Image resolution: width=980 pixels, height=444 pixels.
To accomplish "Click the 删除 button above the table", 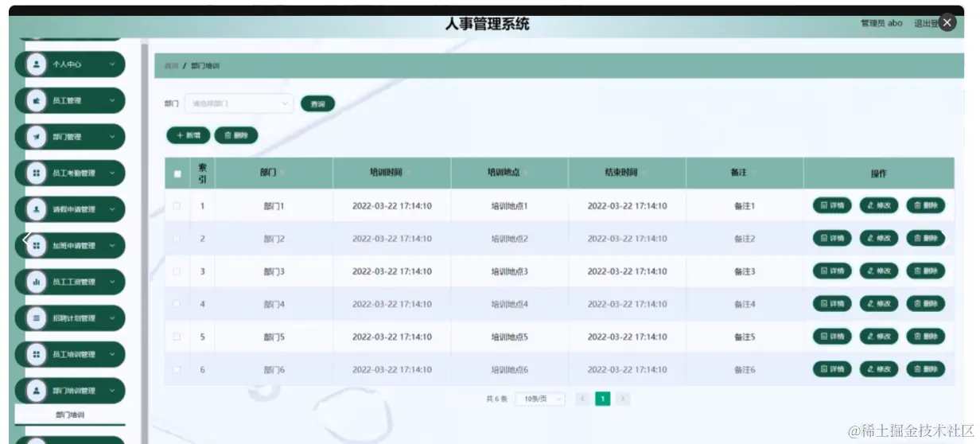I will click(x=236, y=136).
